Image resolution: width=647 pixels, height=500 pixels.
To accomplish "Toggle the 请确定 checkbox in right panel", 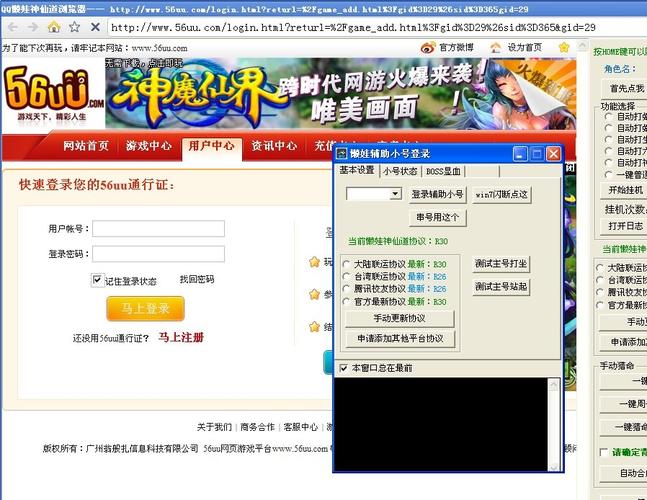I will tap(604, 453).
